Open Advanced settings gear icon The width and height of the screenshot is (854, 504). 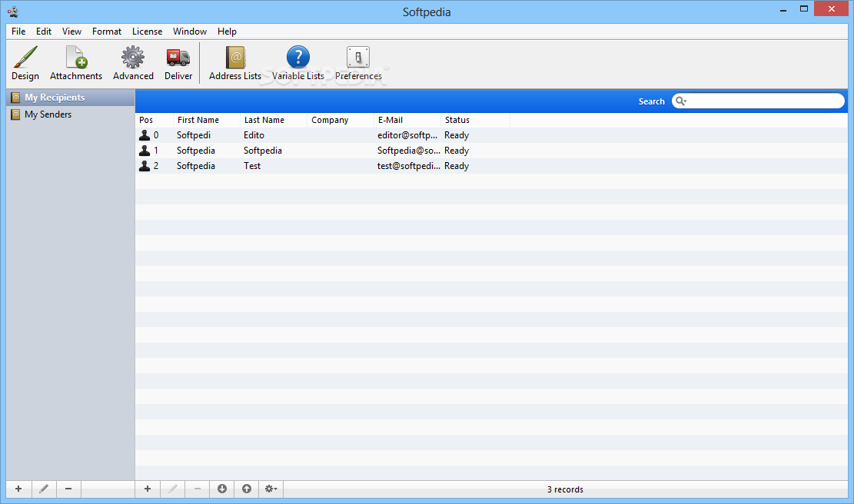click(133, 63)
